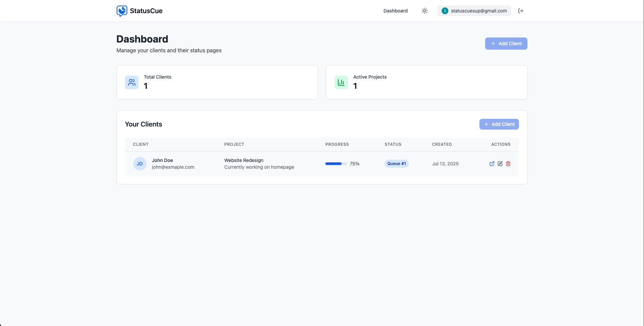Image resolution: width=644 pixels, height=326 pixels.
Task: Click the Created column header
Action: 442,144
